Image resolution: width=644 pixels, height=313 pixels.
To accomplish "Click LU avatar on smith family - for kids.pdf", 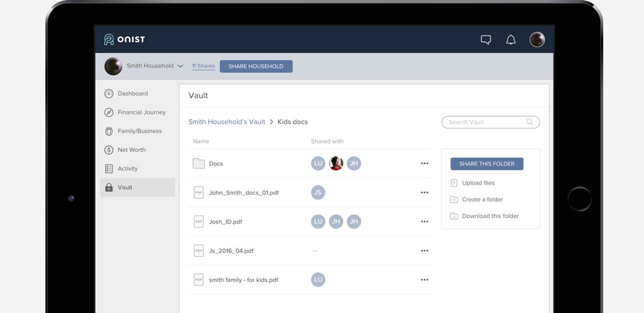I will pos(318,280).
